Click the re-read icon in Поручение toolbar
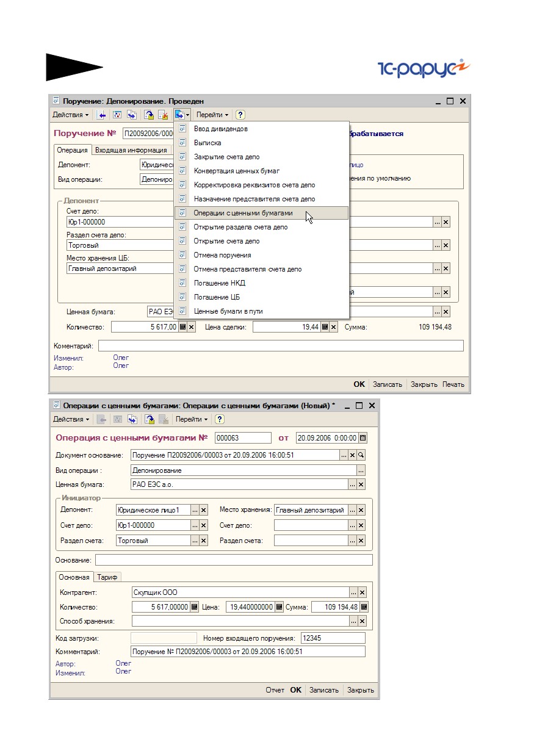 click(x=117, y=115)
